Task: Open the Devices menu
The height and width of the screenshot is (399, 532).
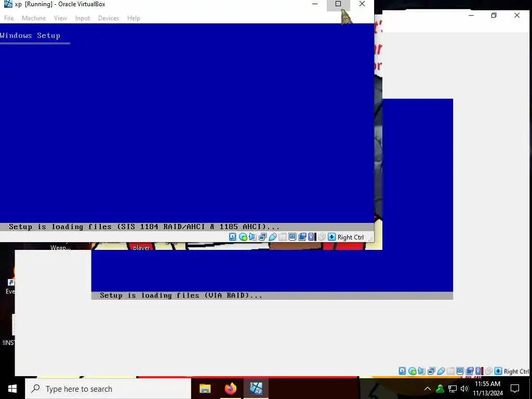Action: coord(109,18)
